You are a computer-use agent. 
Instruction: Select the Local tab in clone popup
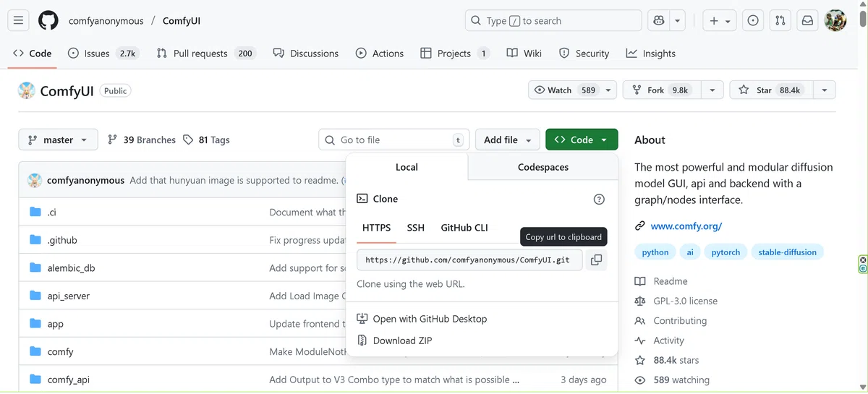tap(407, 167)
